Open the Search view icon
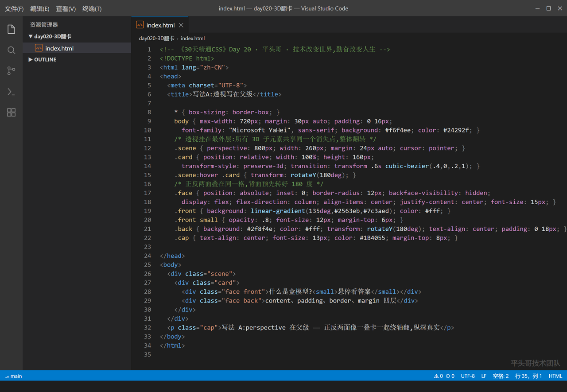567x392 pixels. [x=12, y=50]
